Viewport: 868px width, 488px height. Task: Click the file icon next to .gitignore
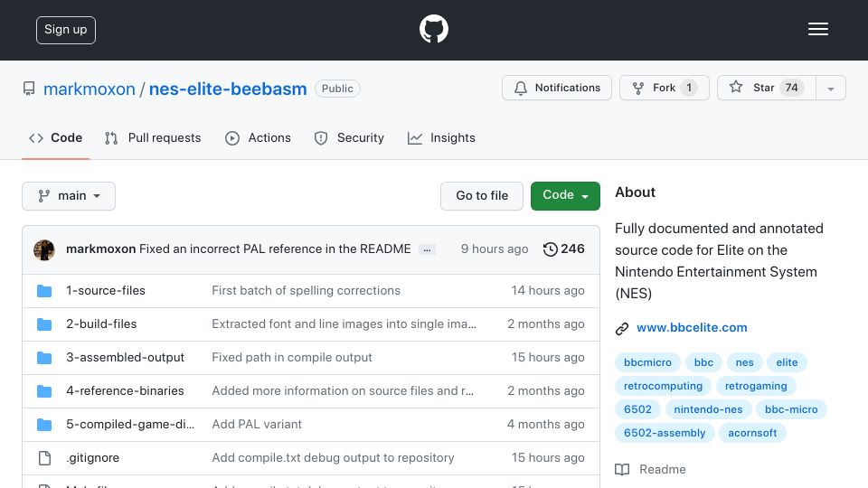pyautogui.click(x=44, y=458)
